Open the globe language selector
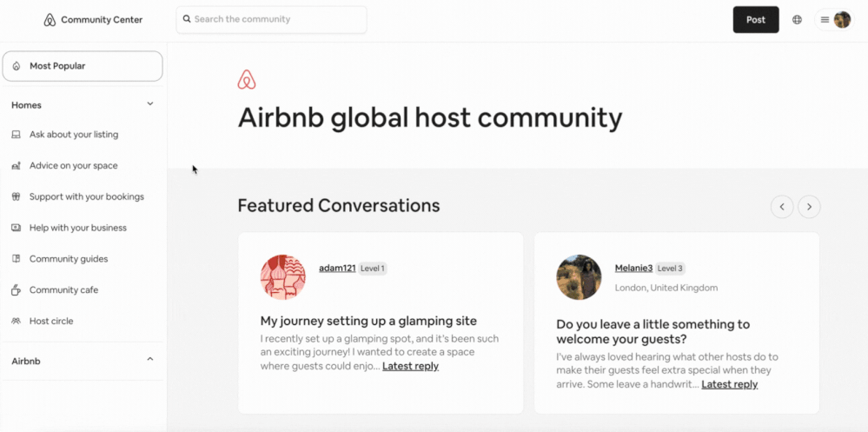 (x=797, y=20)
